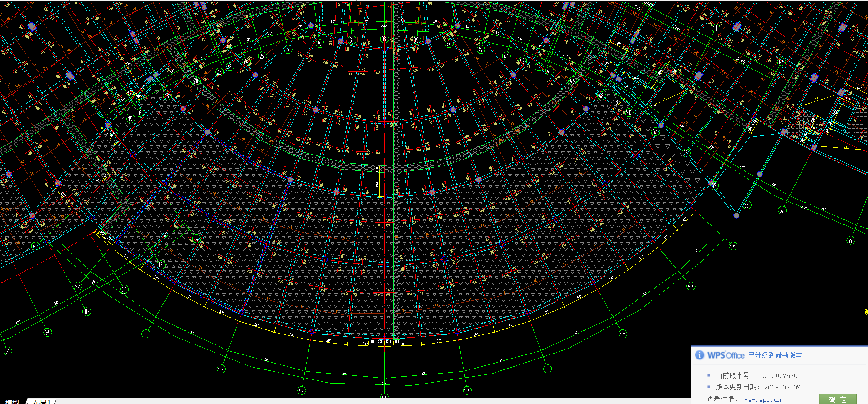Image resolution: width=868 pixels, height=404 pixels.
Task: Select axis bubble labeled 59
Action: coord(850,240)
